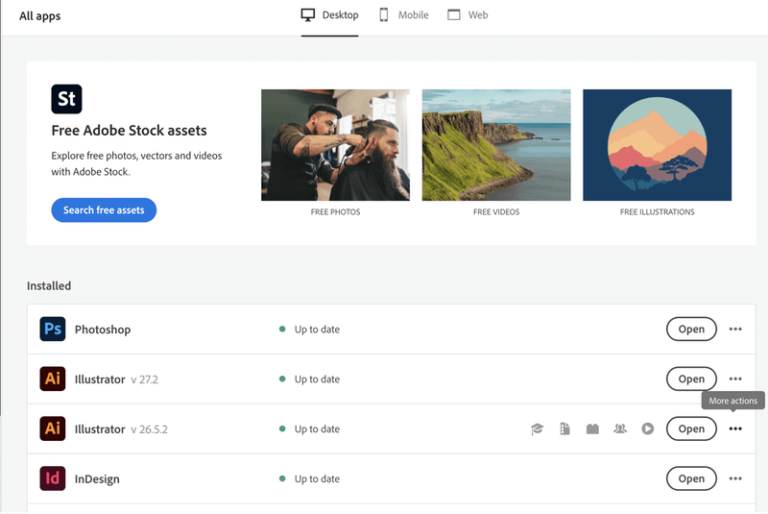Screen dimensions: 768x514
Task: Click the document icon in Illustrator v26.5.2 row
Action: tap(565, 429)
